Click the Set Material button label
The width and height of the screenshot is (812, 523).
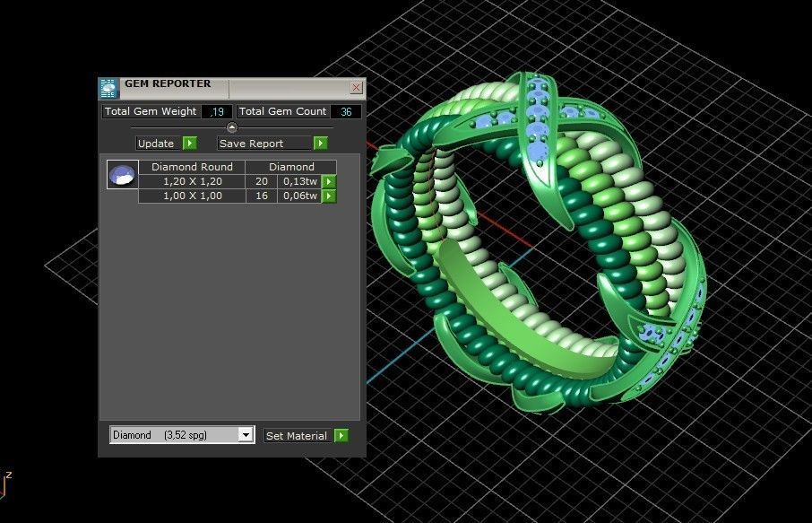298,436
